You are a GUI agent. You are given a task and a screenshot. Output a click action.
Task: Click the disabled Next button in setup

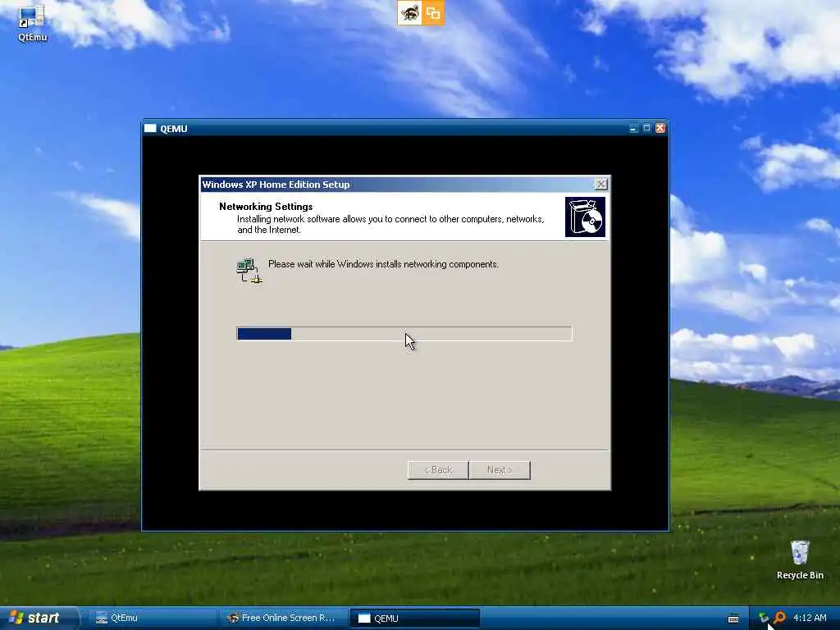click(500, 470)
